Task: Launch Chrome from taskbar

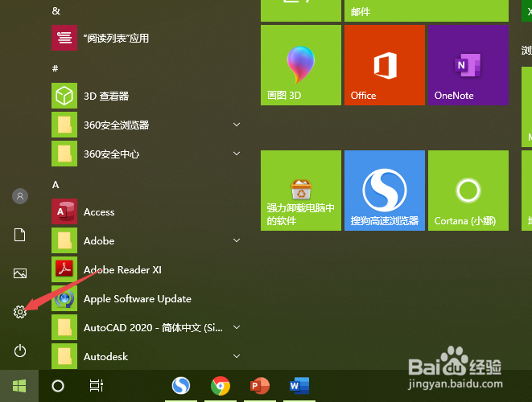Action: click(x=221, y=386)
